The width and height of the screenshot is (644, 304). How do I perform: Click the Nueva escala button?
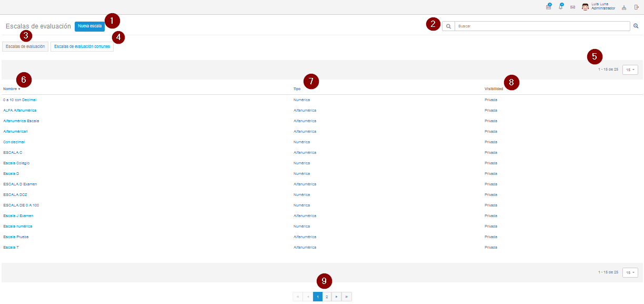pyautogui.click(x=89, y=26)
